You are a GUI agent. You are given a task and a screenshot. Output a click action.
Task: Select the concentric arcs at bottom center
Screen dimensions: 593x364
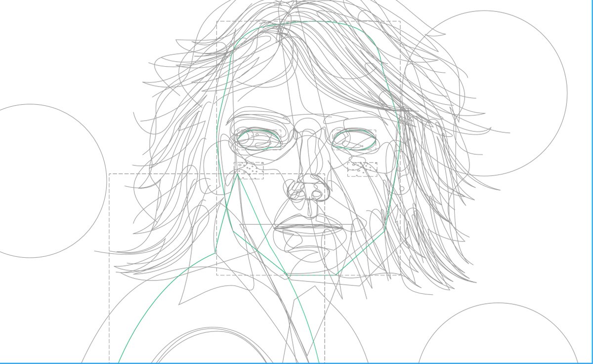(x=212, y=346)
